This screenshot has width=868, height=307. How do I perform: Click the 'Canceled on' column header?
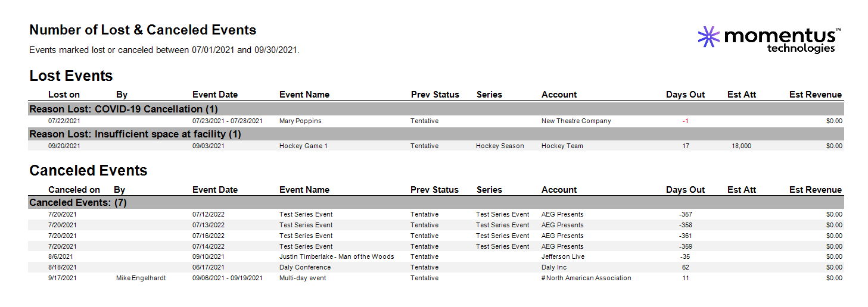pyautogui.click(x=74, y=190)
